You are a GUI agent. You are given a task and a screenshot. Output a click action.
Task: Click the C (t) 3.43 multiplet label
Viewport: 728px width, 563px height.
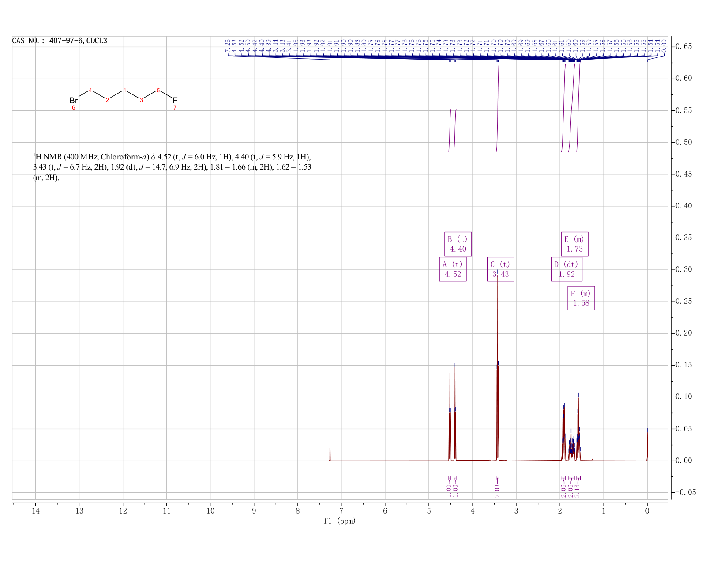[500, 269]
